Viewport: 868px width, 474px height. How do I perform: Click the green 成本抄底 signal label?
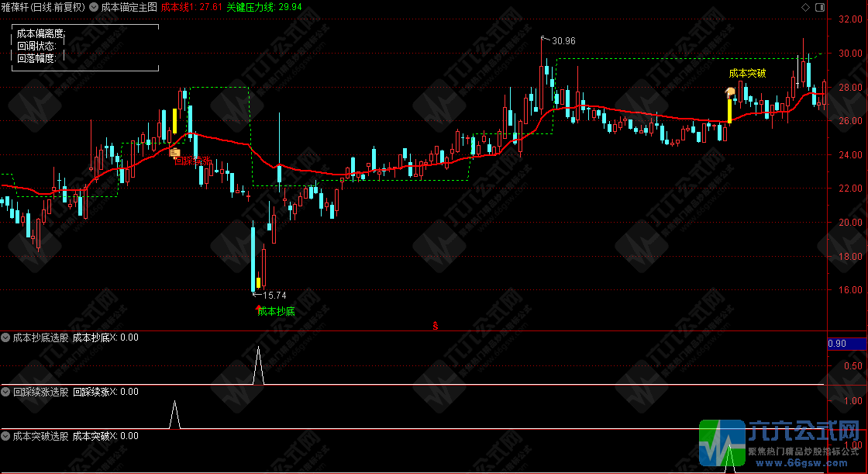click(x=276, y=311)
